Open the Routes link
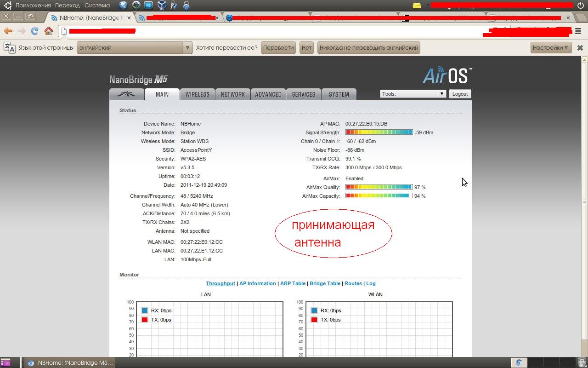Screen dimensions: 588x368 pos(353,283)
